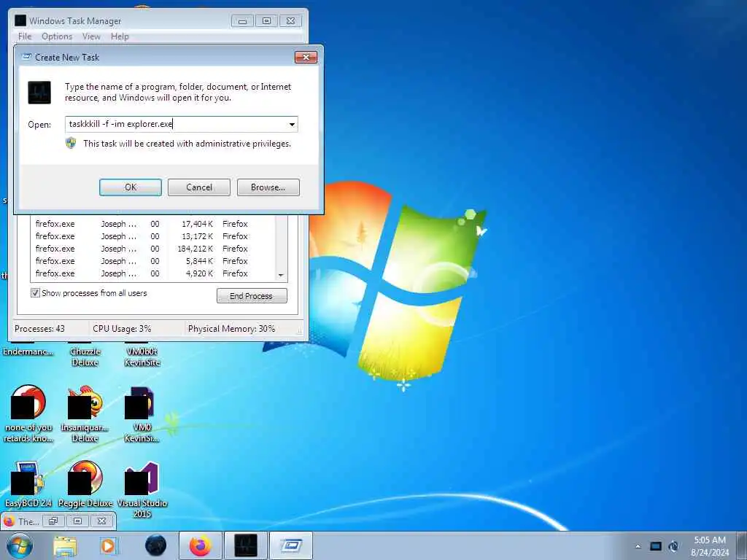Click the network/volume tray icon
The width and height of the screenshot is (747, 560).
coord(673,546)
